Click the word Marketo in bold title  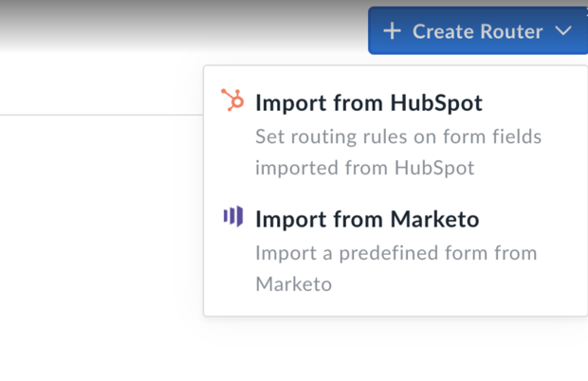pyautogui.click(x=434, y=219)
